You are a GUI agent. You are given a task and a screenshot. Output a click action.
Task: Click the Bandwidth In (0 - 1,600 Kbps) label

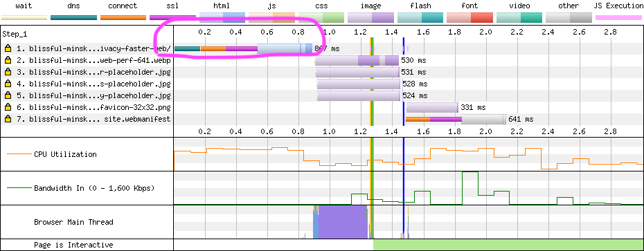(94, 188)
